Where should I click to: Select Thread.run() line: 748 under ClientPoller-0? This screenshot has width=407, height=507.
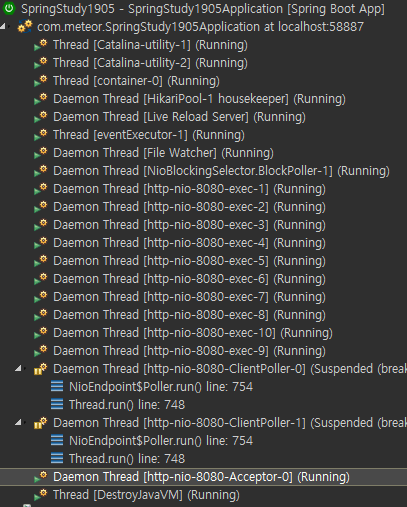pos(127,405)
